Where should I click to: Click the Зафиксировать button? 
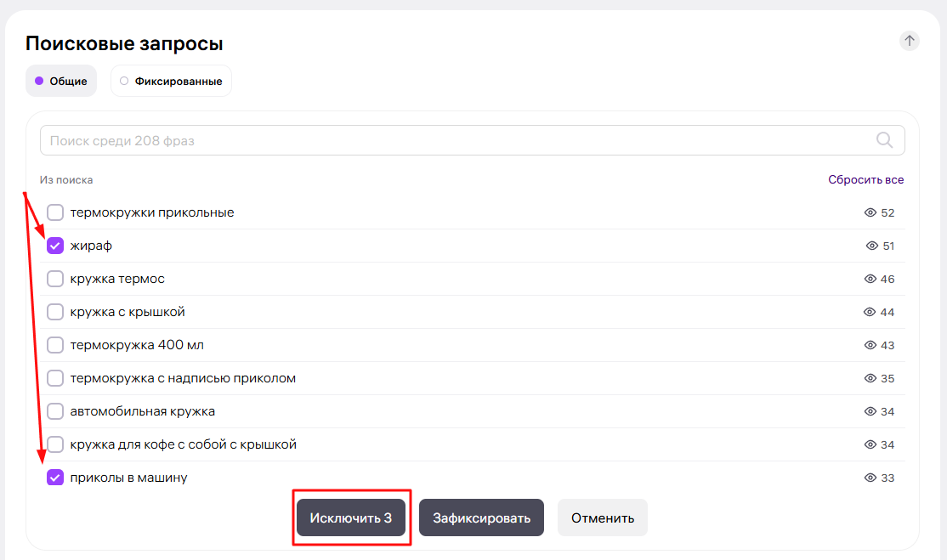481,518
